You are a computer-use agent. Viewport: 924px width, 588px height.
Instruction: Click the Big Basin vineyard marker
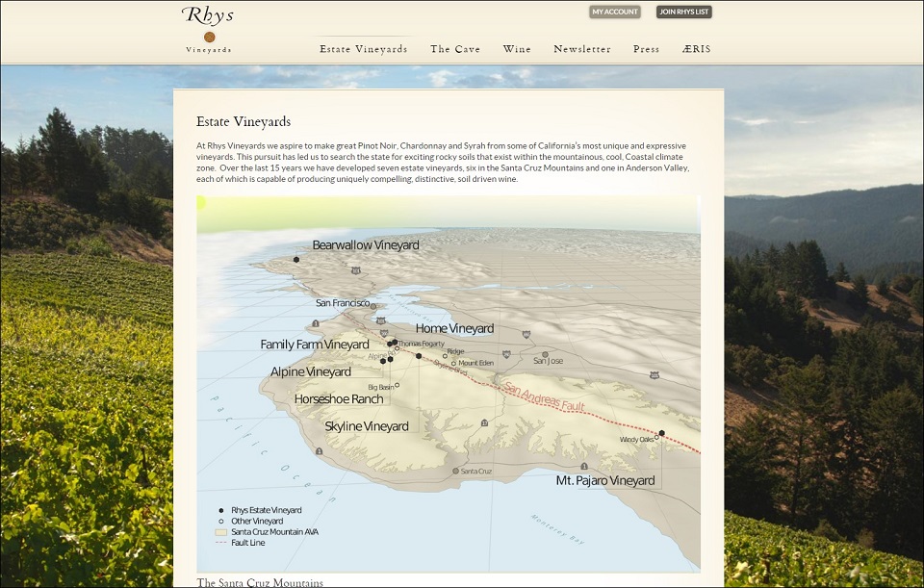pyautogui.click(x=397, y=385)
